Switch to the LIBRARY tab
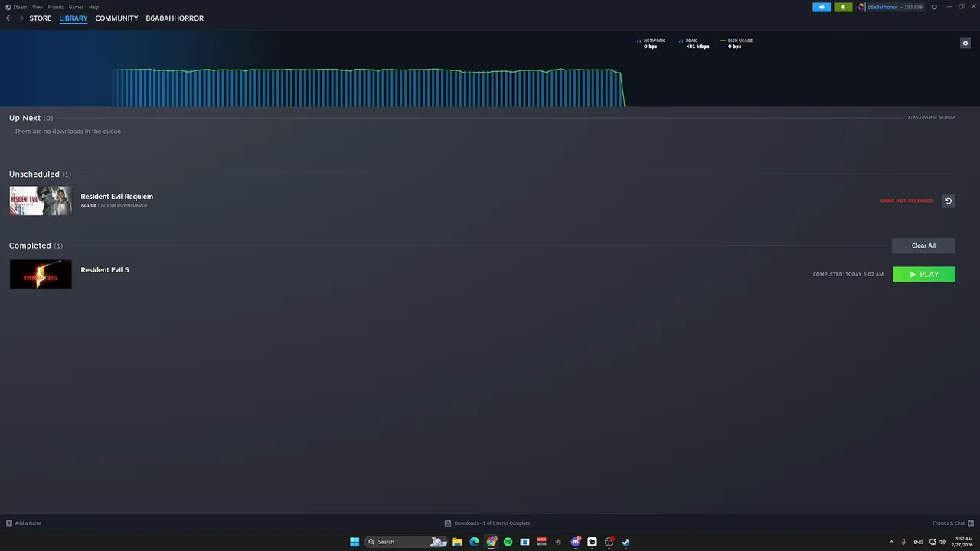Image resolution: width=980 pixels, height=551 pixels. pyautogui.click(x=73, y=18)
